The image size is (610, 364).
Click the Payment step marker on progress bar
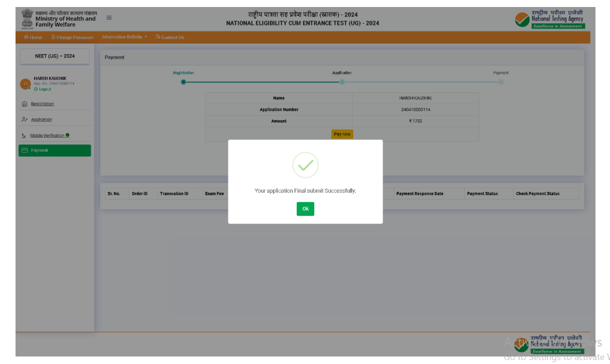click(x=501, y=82)
